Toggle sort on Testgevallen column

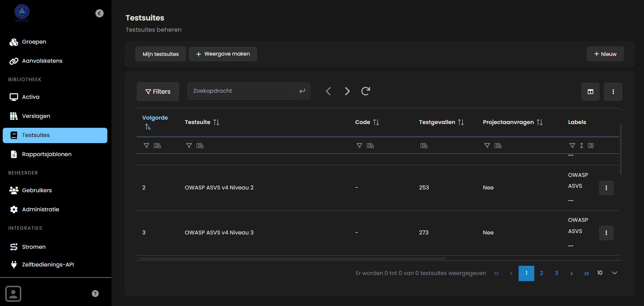[461, 122]
